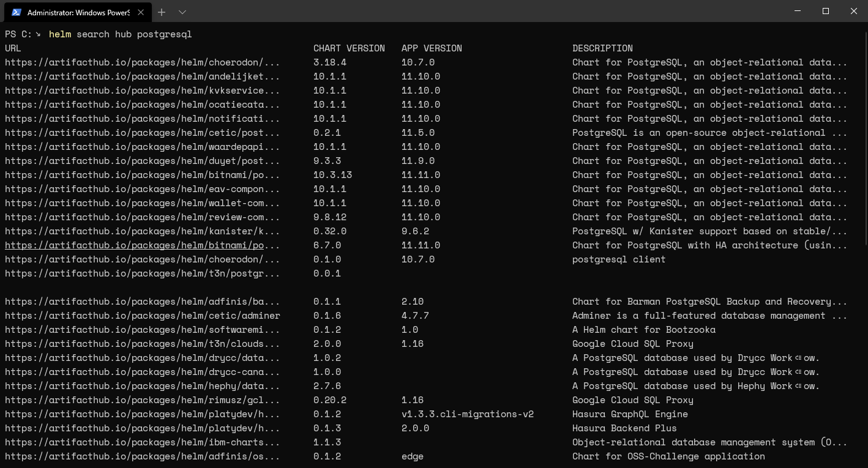The height and width of the screenshot is (468, 868).
Task: Click the t3n/postgr... URL
Action: (x=142, y=273)
